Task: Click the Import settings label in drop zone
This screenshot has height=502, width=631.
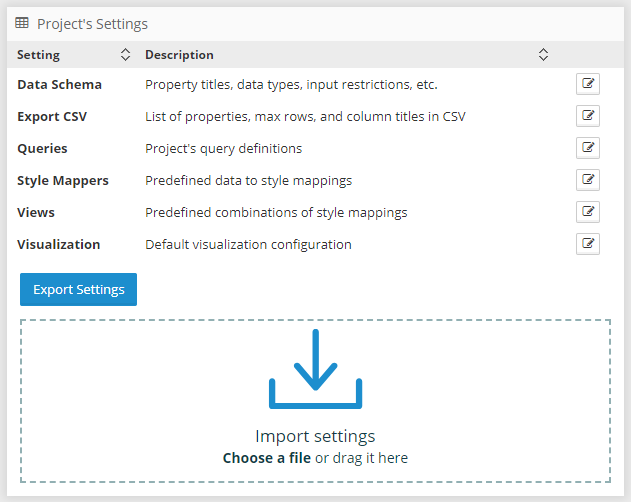Action: [315, 436]
